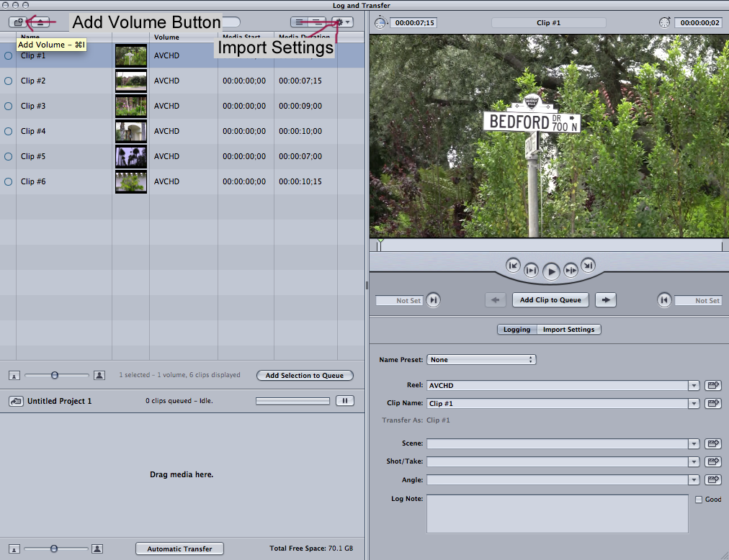Image resolution: width=729 pixels, height=560 pixels.
Task: Pause the transfer queue
Action: (x=345, y=401)
